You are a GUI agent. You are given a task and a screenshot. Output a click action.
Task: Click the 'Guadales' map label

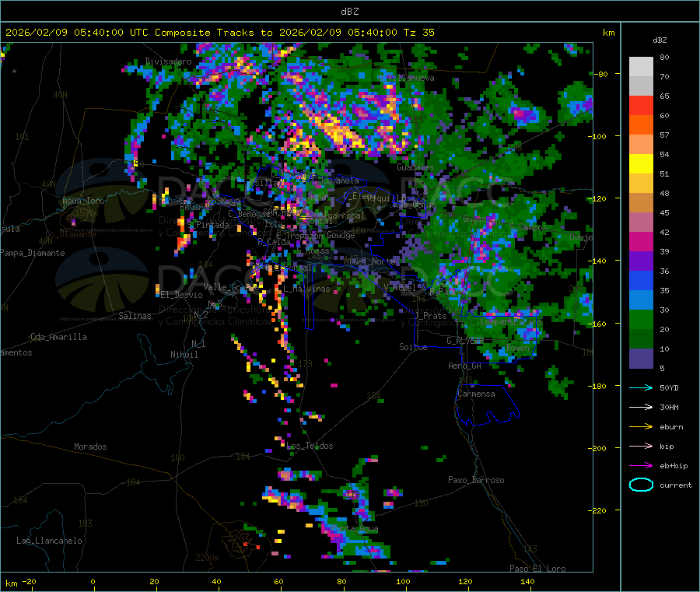pos(415,167)
